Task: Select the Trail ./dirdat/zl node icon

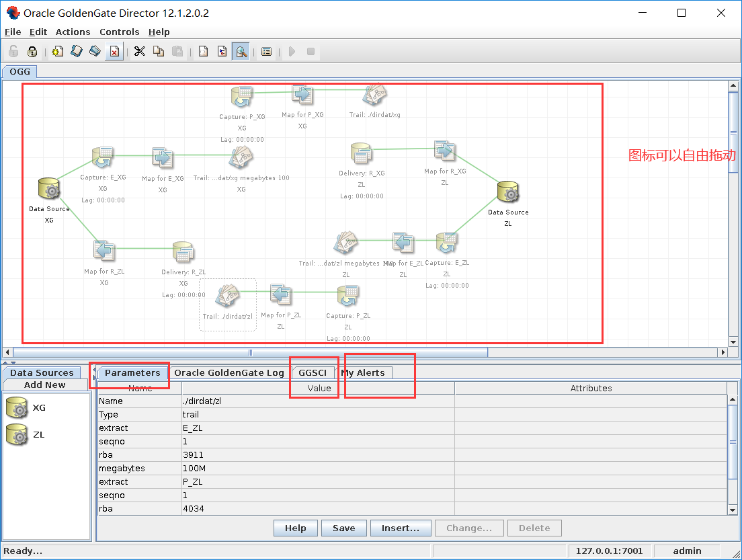Action: [228, 296]
